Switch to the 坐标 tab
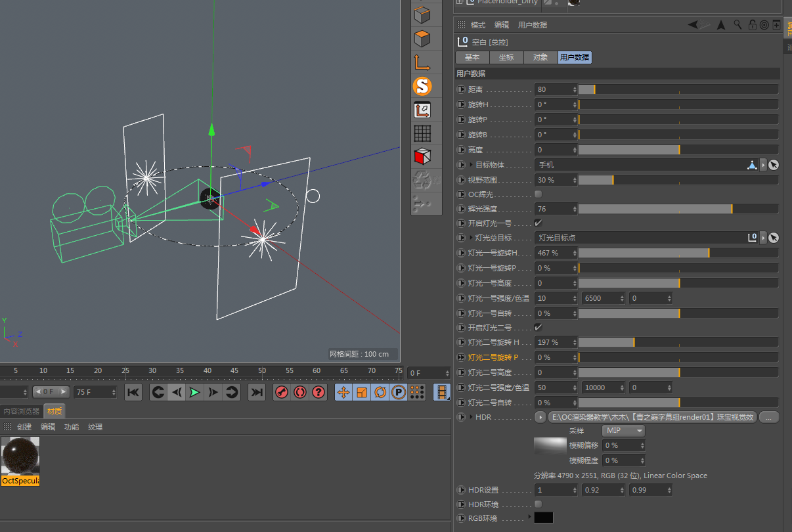Viewport: 792px width, 532px height. (x=506, y=57)
